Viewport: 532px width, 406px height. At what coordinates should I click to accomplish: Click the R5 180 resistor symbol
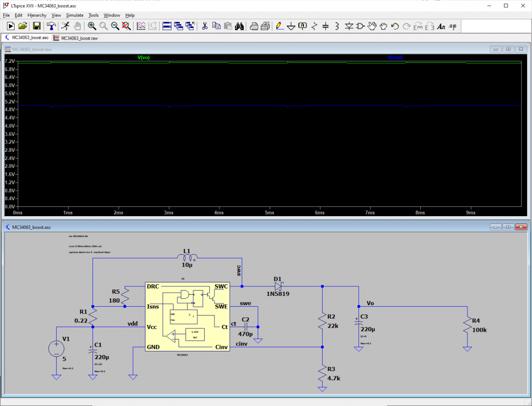click(x=125, y=296)
